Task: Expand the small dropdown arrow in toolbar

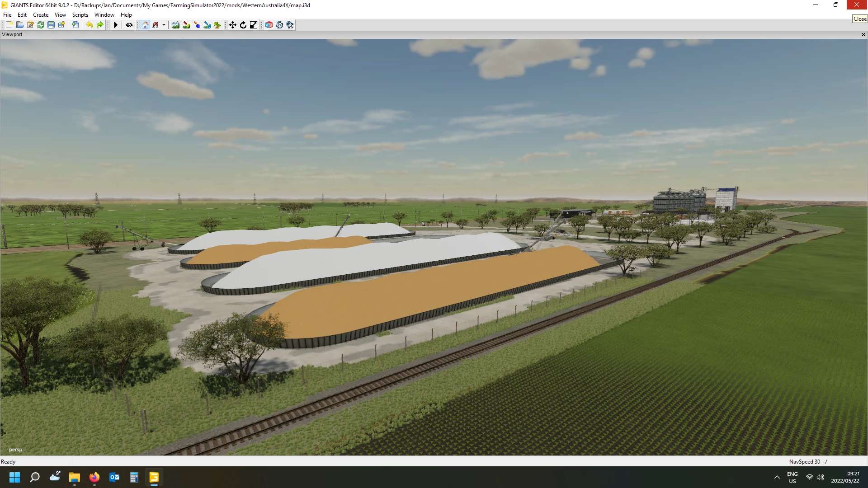Action: click(x=164, y=25)
